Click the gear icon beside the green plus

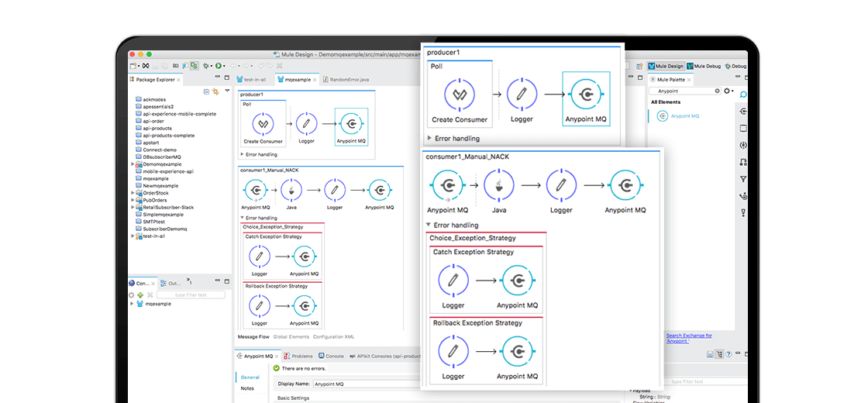[x=132, y=295]
